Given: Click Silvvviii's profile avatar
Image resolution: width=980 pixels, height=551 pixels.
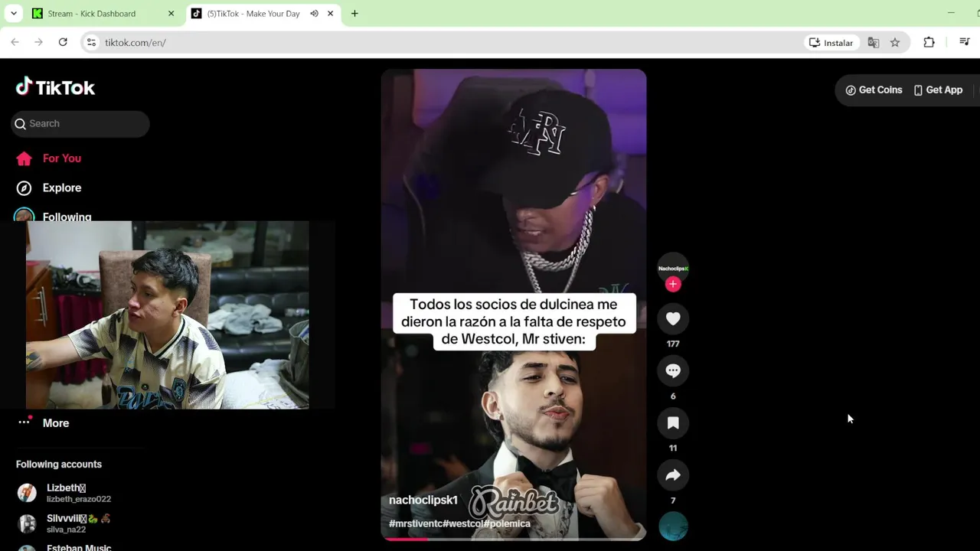Looking at the screenshot, I should click(27, 523).
